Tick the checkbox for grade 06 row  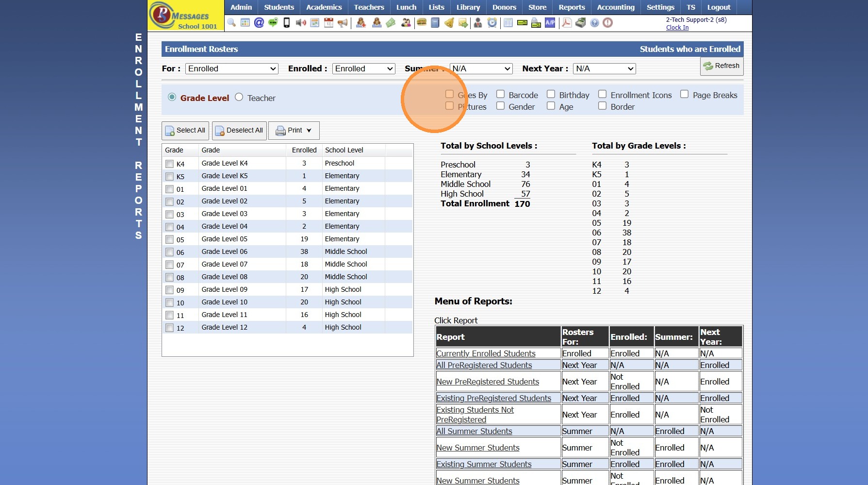[x=169, y=252]
